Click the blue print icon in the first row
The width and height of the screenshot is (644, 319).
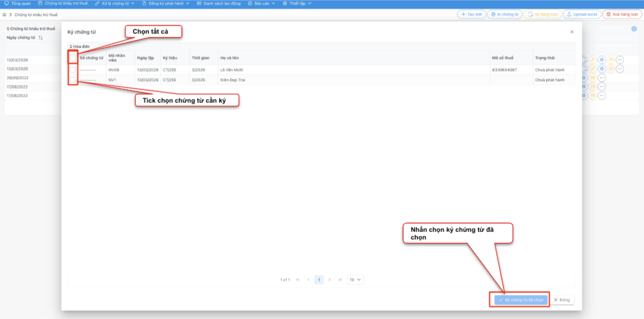(x=602, y=60)
